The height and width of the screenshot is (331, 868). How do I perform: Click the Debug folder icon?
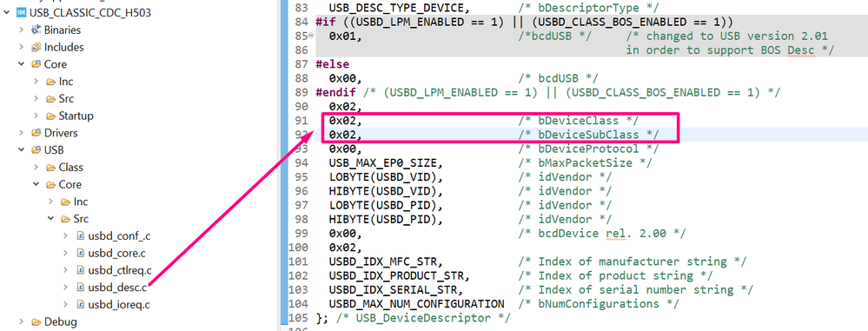click(x=36, y=321)
